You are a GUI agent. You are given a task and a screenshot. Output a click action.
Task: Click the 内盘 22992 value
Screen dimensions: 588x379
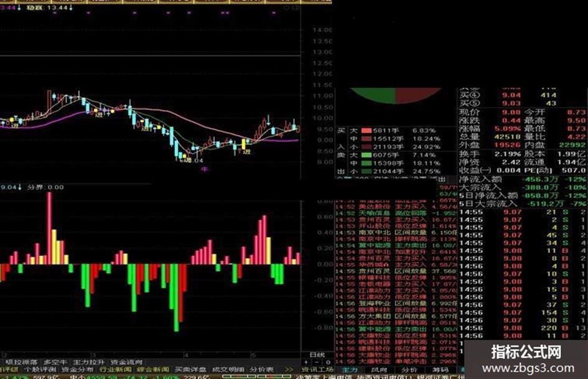(x=572, y=145)
